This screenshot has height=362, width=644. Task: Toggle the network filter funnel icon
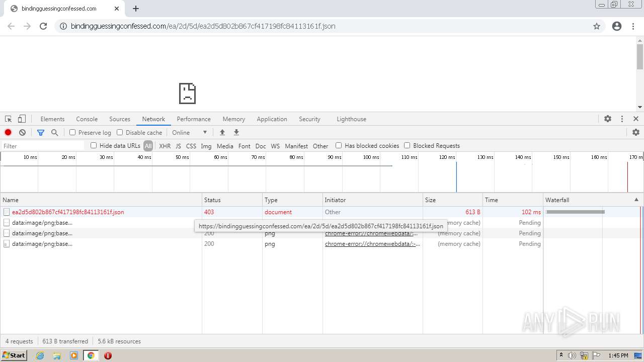tap(41, 133)
